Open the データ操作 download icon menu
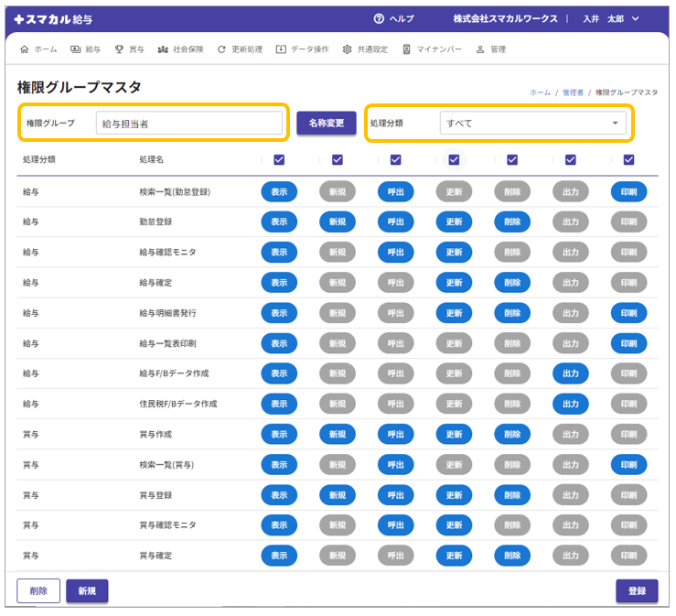Viewport: 676px width, 616px height. click(x=281, y=49)
